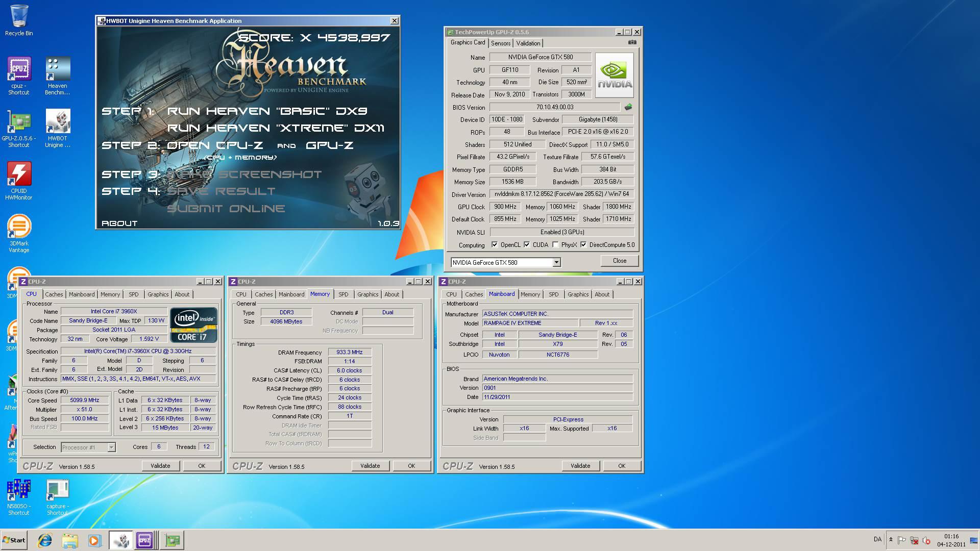Click the DA language indicator
The width and height of the screenshot is (980, 551).
877,539
